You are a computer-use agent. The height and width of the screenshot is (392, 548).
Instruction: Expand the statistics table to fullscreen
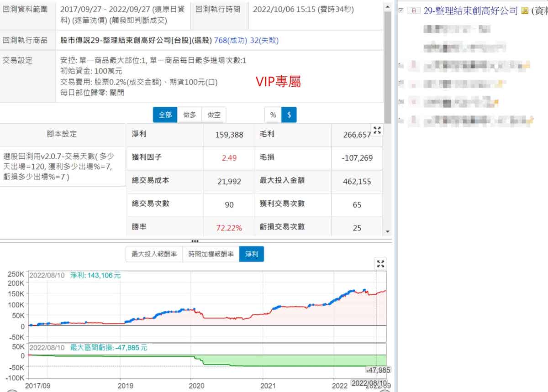tap(377, 130)
